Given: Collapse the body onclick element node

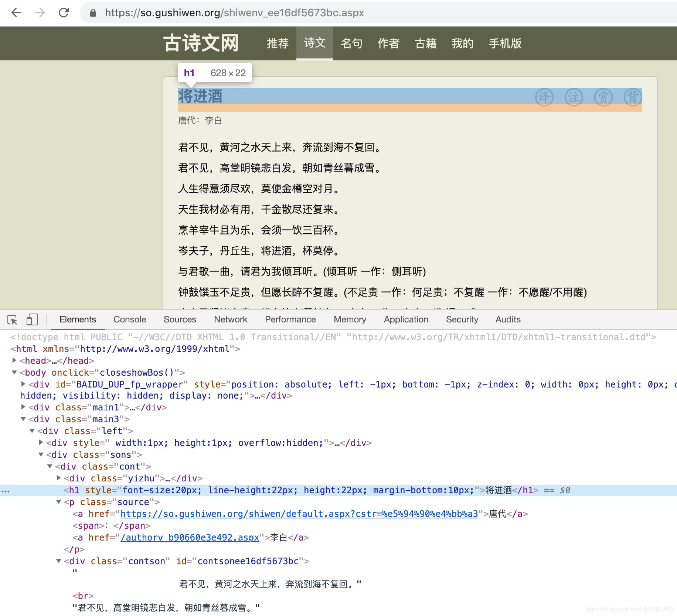Looking at the screenshot, I should click(14, 372).
